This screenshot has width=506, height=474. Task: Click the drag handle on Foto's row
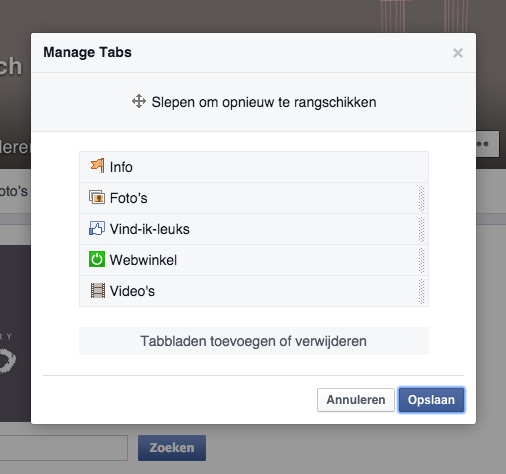tap(422, 198)
